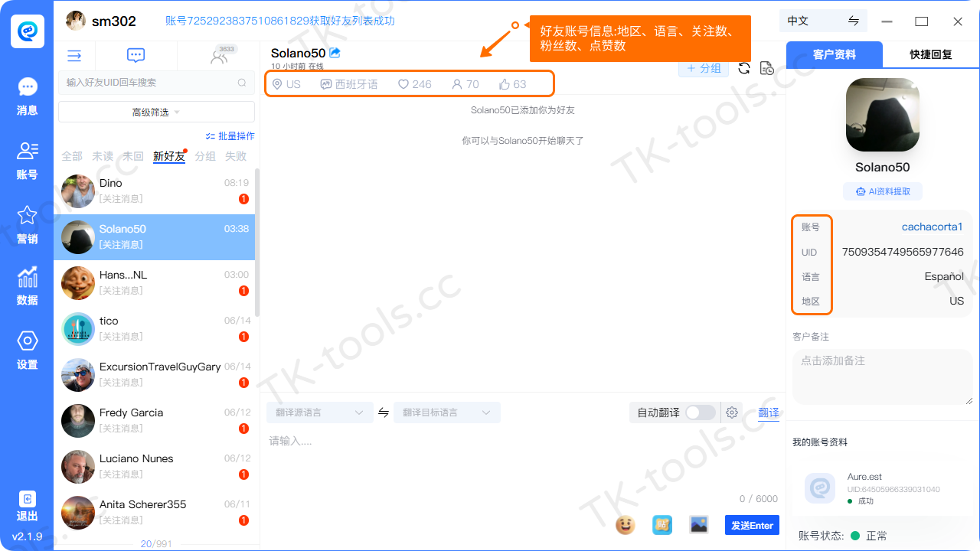Switch to the 客户资料 tab
The width and height of the screenshot is (980, 551).
coord(835,55)
